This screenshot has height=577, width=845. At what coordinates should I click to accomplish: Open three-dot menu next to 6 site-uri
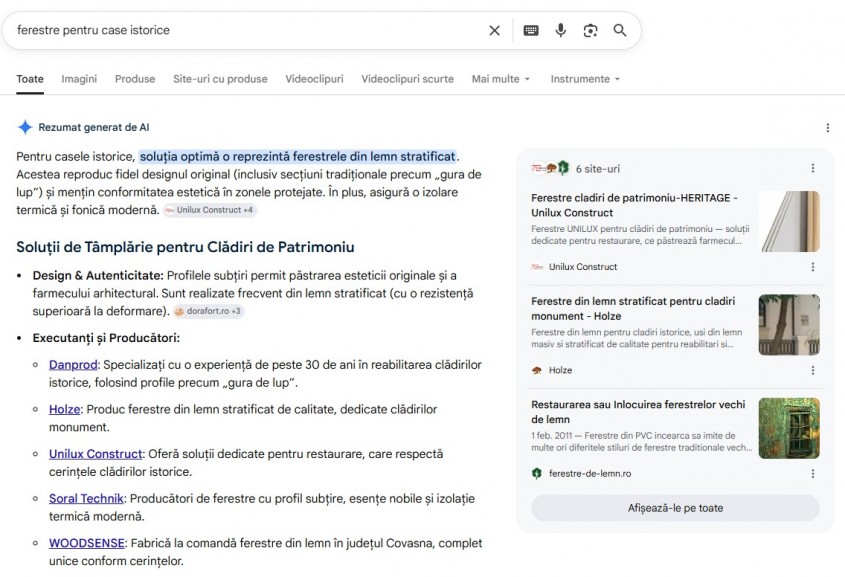813,168
